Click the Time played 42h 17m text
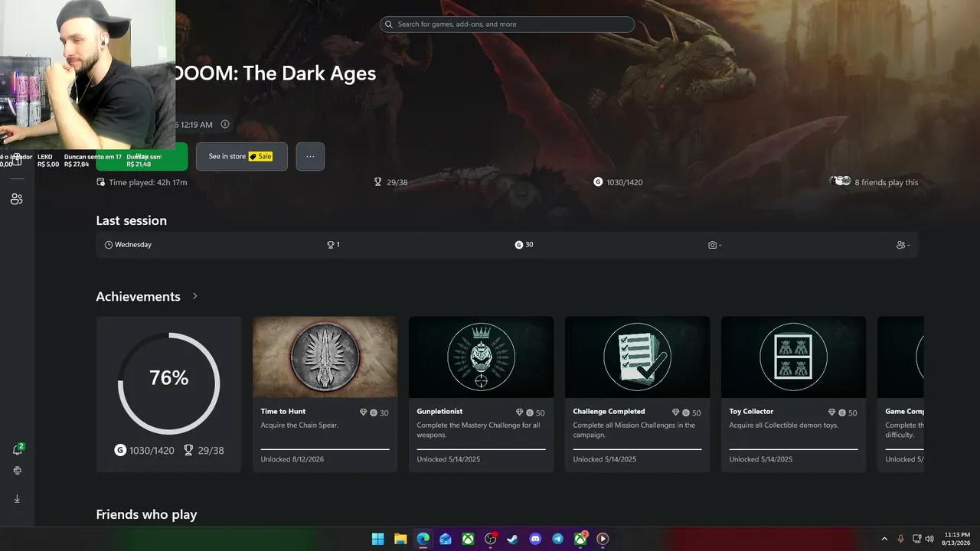This screenshot has height=551, width=980. coord(148,182)
